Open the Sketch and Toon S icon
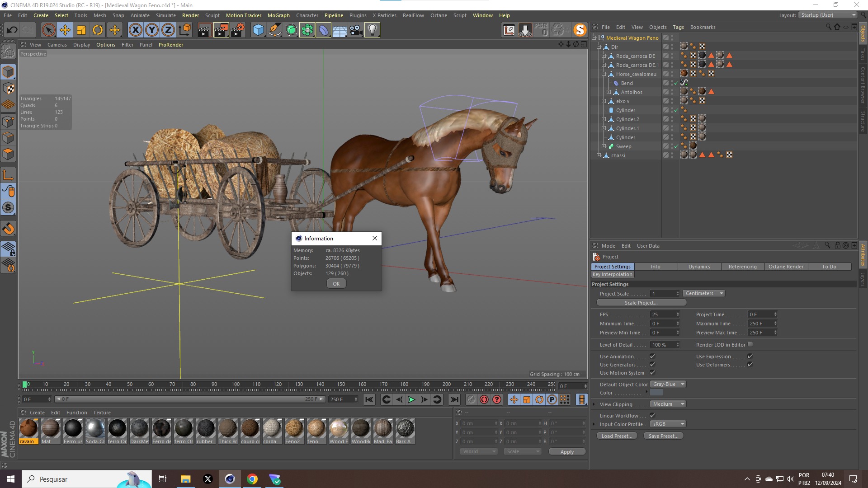The width and height of the screenshot is (868, 488). [x=580, y=30]
